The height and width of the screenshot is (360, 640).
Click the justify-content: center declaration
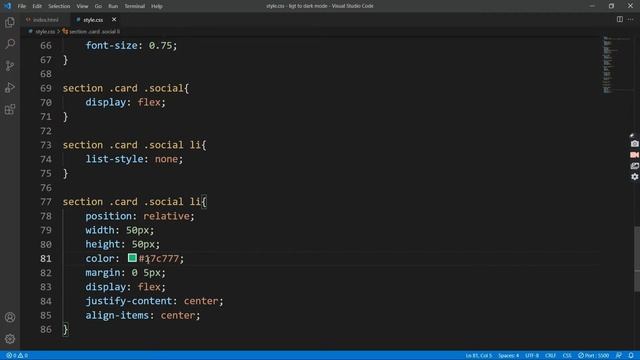click(x=154, y=301)
